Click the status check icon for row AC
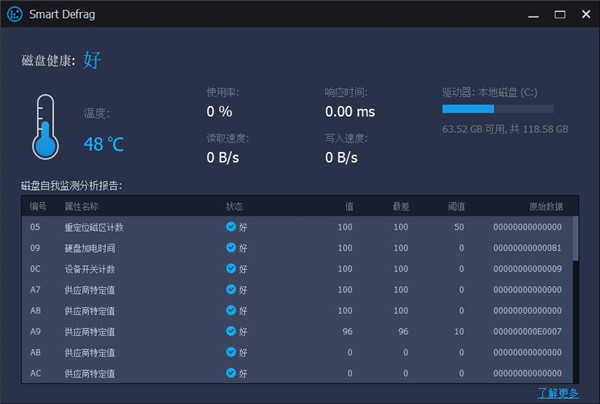Image resolution: width=600 pixels, height=404 pixels. [x=231, y=373]
